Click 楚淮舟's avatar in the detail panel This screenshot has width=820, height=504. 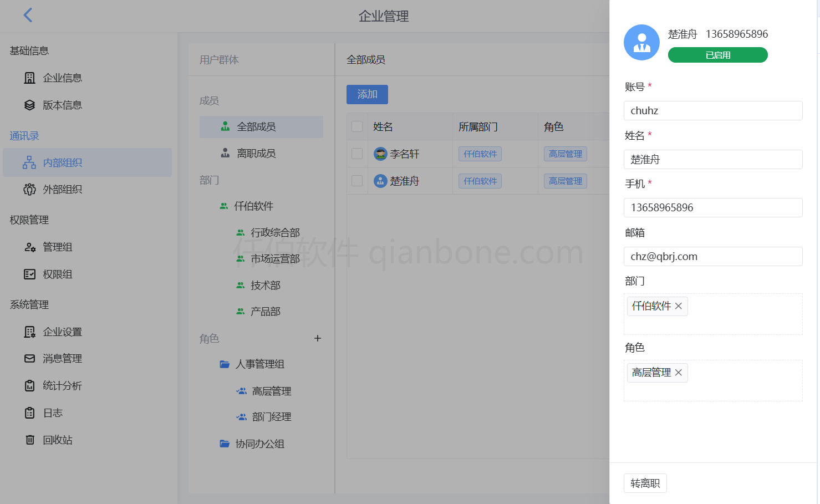[641, 42]
